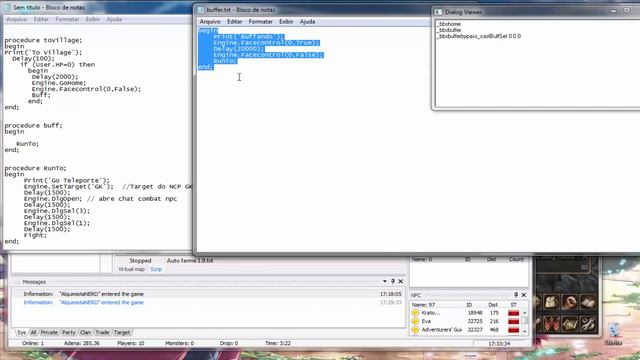Click the red wings game icon
The width and height of the screenshot is (640, 360).
tap(551, 324)
